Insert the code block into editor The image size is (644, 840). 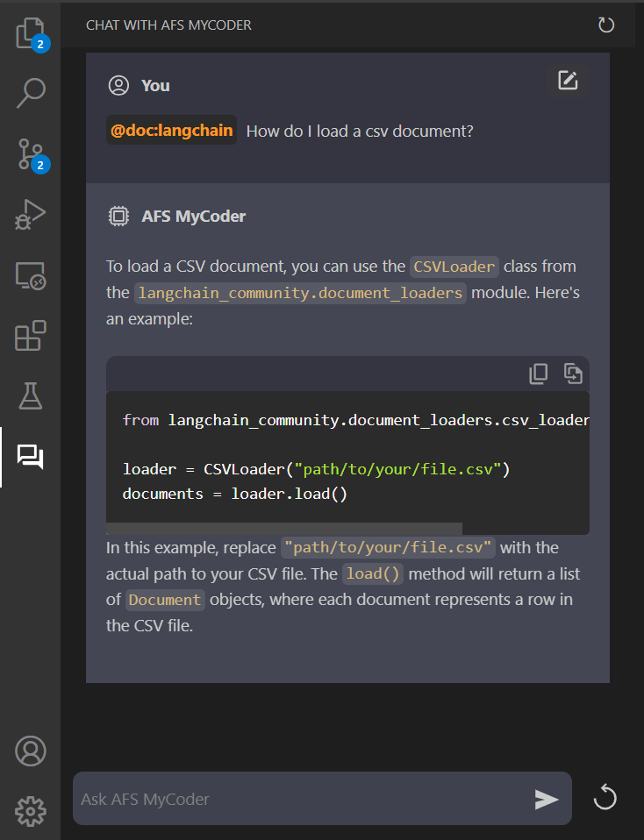click(x=573, y=374)
